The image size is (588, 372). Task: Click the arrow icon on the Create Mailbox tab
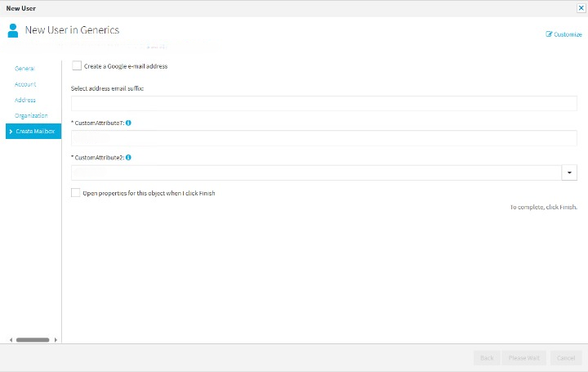pyautogui.click(x=11, y=132)
